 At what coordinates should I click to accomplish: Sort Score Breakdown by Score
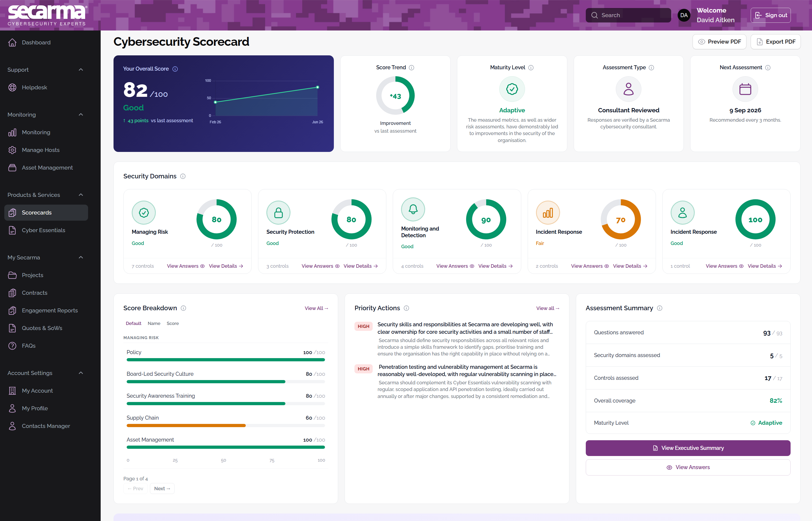pos(172,323)
